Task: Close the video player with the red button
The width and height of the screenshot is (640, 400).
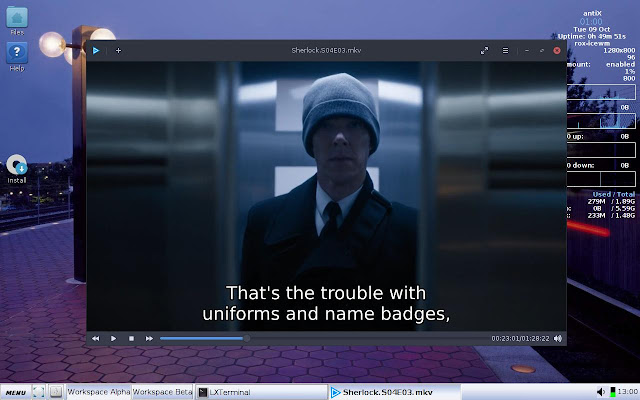Action: tap(557, 51)
